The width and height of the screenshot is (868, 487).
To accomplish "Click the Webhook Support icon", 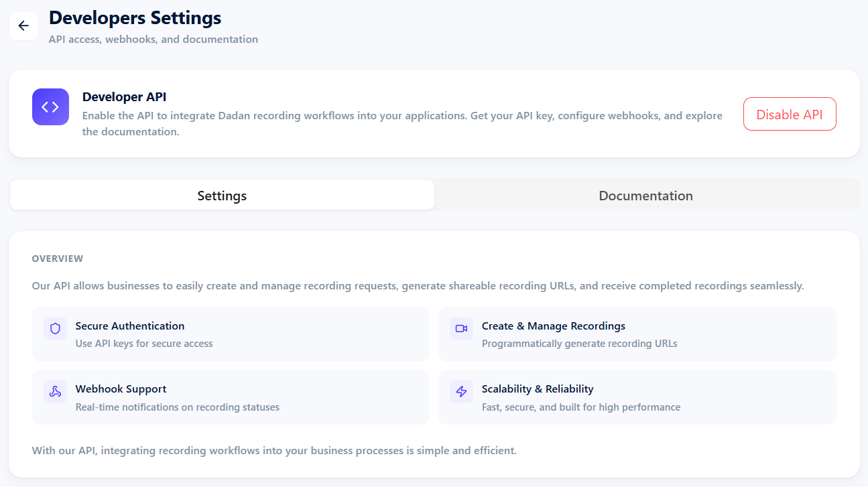I will coord(56,391).
